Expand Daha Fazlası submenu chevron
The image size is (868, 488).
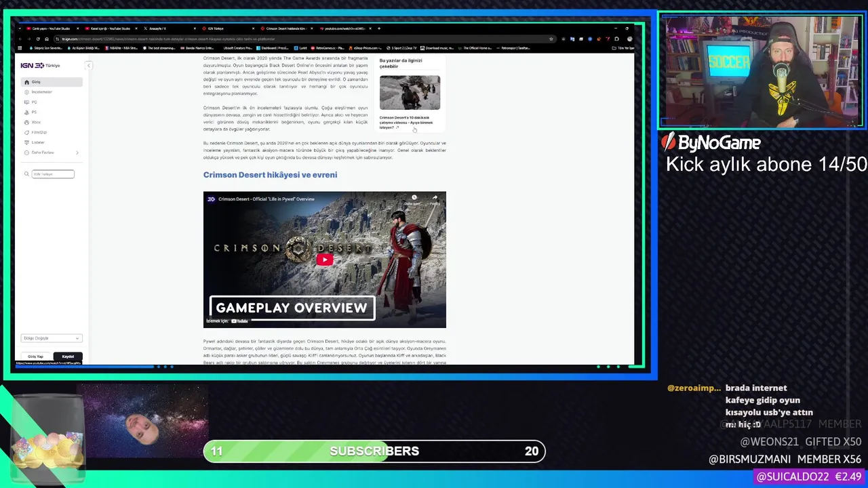click(x=77, y=152)
